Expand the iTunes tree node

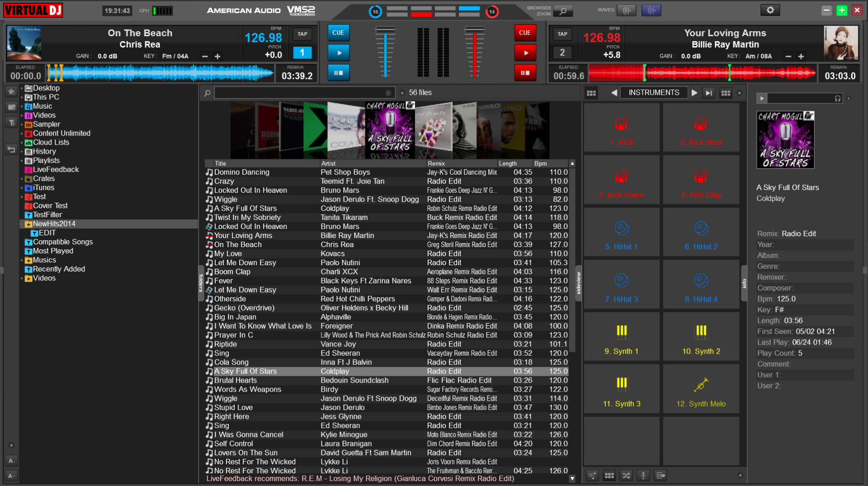click(21, 187)
